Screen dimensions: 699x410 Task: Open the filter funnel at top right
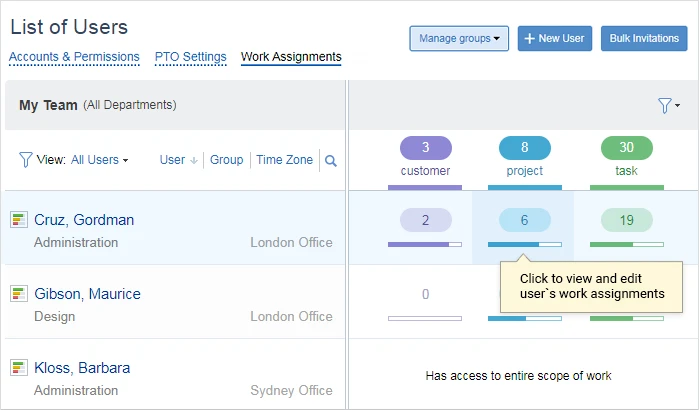(667, 105)
